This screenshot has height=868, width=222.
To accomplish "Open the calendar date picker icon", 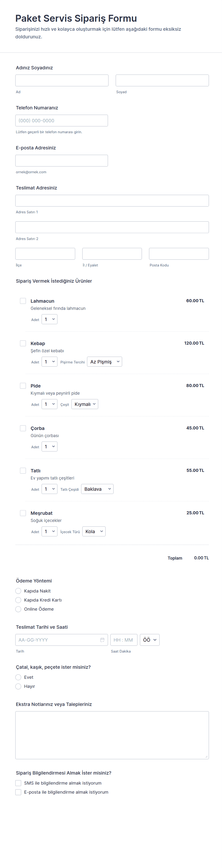I will point(102,640).
